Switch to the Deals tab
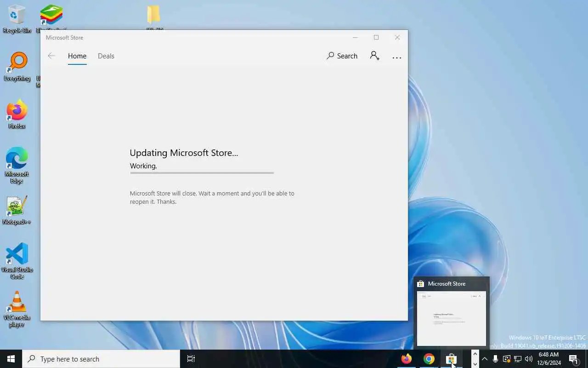This screenshot has height=368, width=588. (106, 56)
